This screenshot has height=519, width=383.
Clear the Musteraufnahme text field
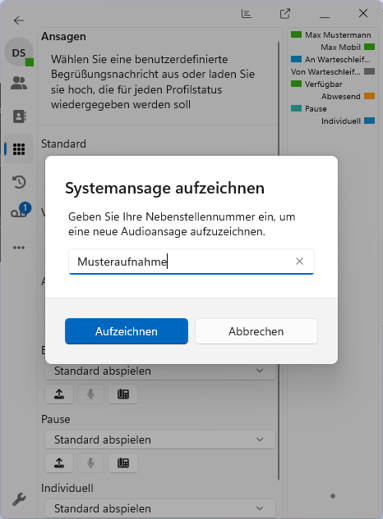coord(299,261)
